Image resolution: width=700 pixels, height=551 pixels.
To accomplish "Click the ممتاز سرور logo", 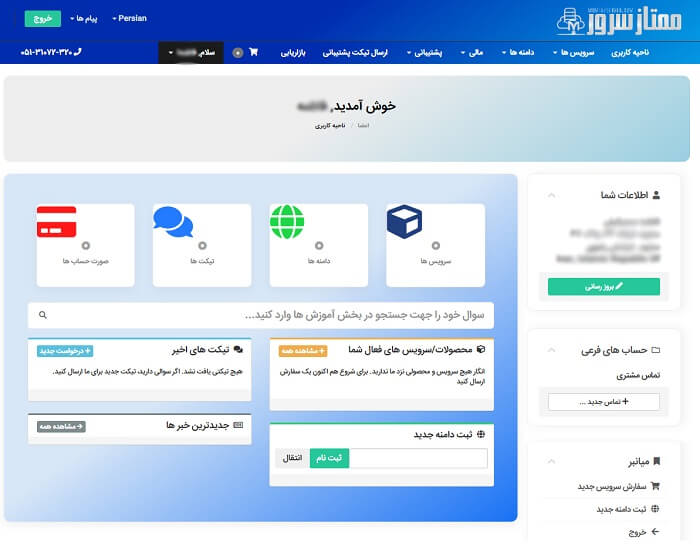I will click(x=619, y=21).
